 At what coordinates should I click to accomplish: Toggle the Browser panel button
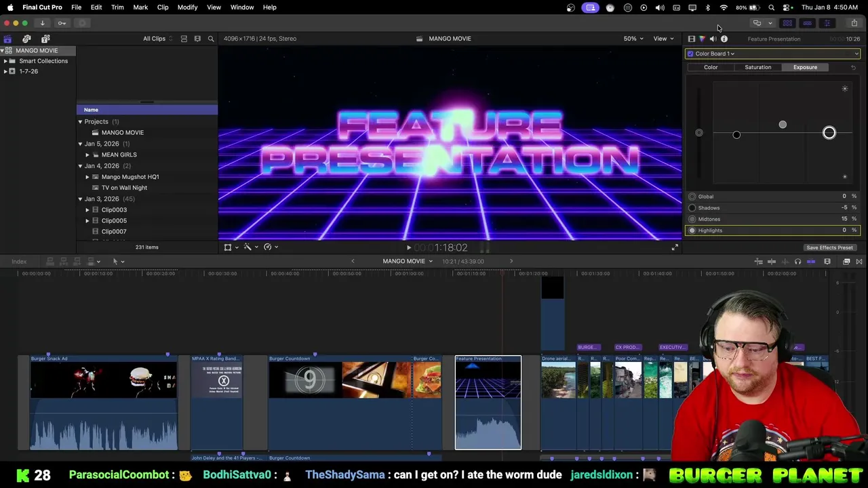pyautogui.click(x=787, y=23)
